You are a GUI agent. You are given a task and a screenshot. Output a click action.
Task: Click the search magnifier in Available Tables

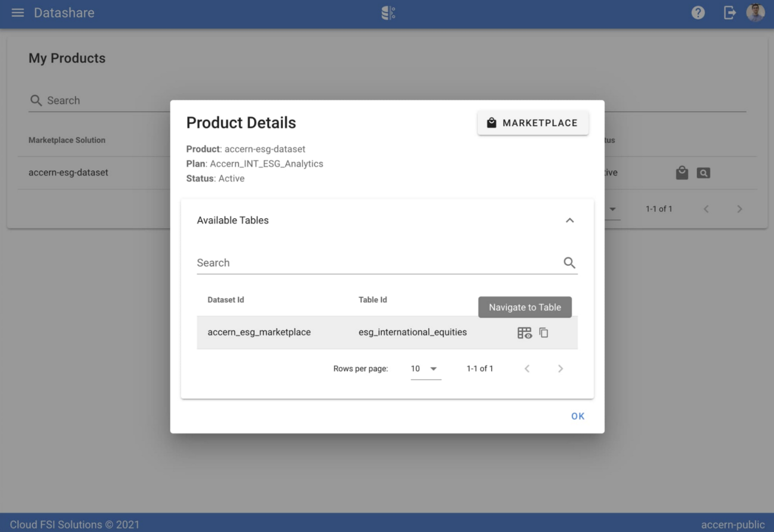[x=569, y=263]
